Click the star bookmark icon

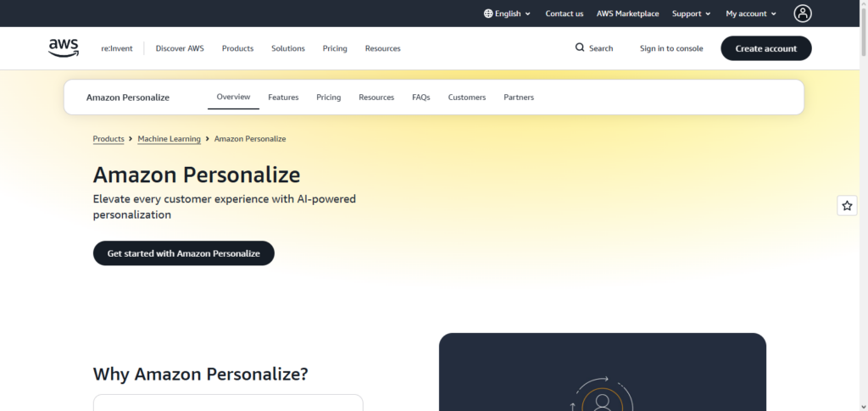(847, 206)
